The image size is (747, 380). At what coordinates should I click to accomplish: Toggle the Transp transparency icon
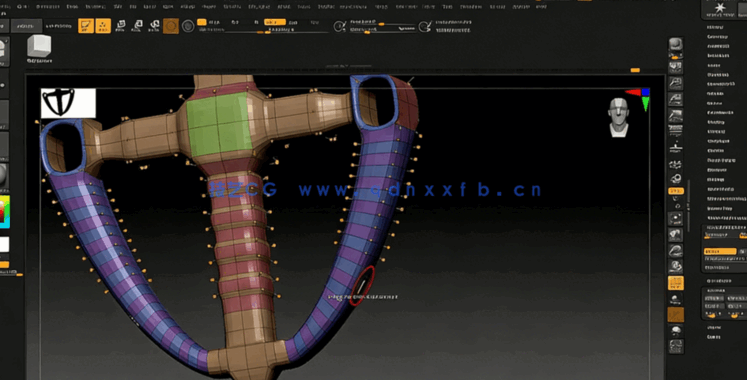(x=676, y=299)
